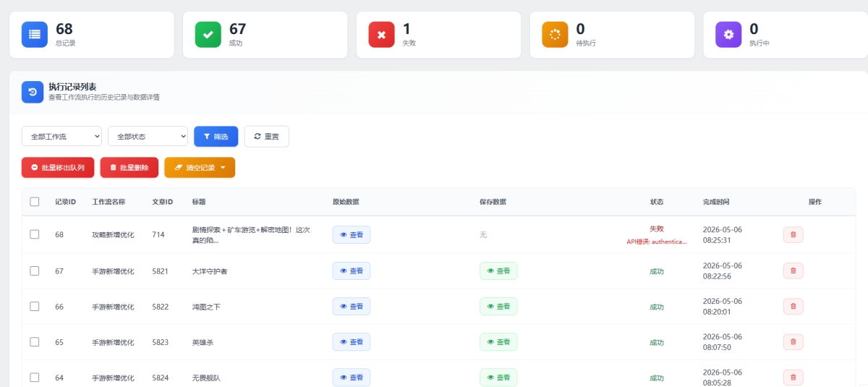Click the 重置 reset button
This screenshot has height=387, width=868.
point(266,136)
